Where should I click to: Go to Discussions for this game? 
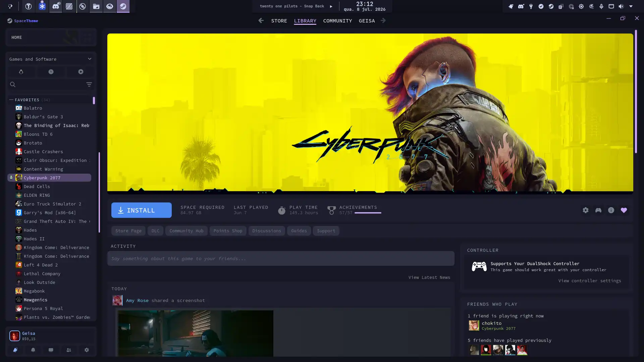[x=267, y=231]
